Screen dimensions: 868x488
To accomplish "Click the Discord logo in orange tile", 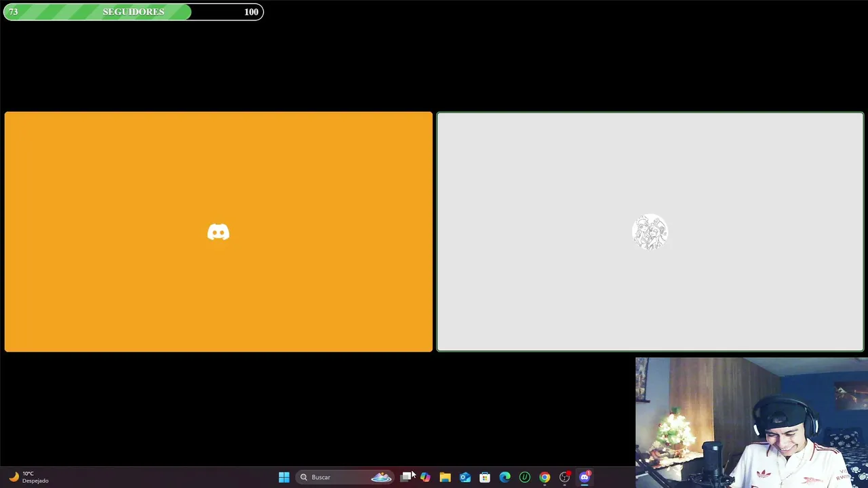I will point(218,232).
